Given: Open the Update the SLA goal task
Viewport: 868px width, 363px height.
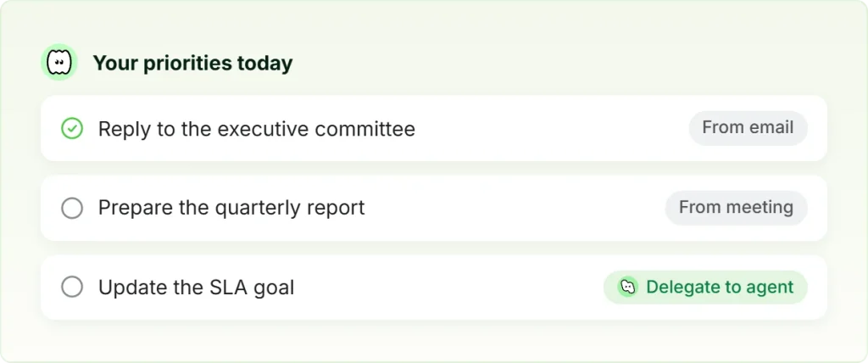Looking at the screenshot, I should [x=197, y=288].
